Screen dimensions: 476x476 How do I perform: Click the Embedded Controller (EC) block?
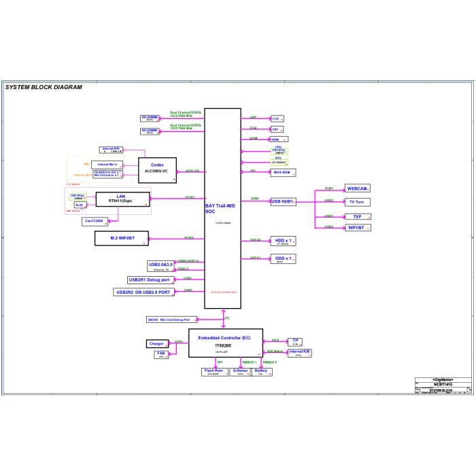pyautogui.click(x=226, y=343)
